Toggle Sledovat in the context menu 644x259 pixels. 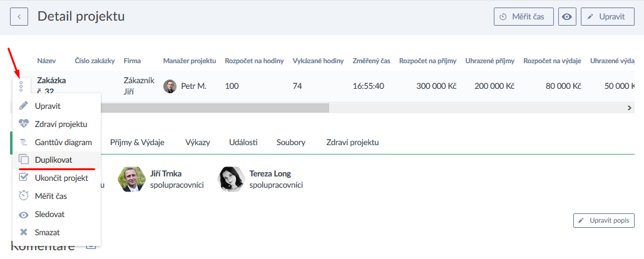49,214
